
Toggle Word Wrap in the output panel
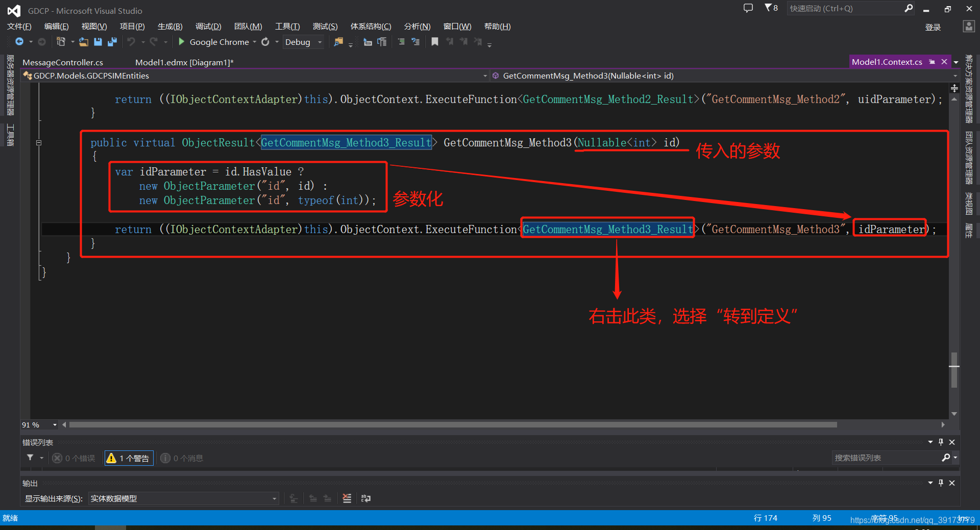click(366, 498)
